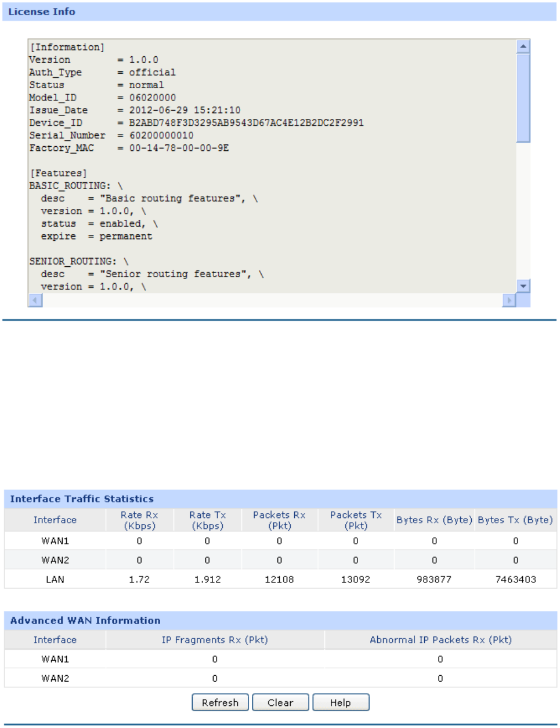
Task: Click the LAN Packets Rx value 12108
Action: tap(279, 579)
